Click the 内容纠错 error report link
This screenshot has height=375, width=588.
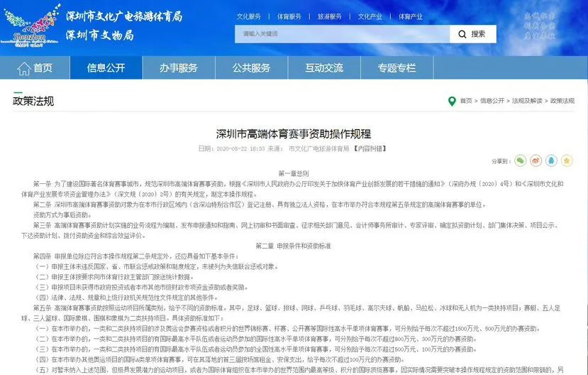(370, 148)
